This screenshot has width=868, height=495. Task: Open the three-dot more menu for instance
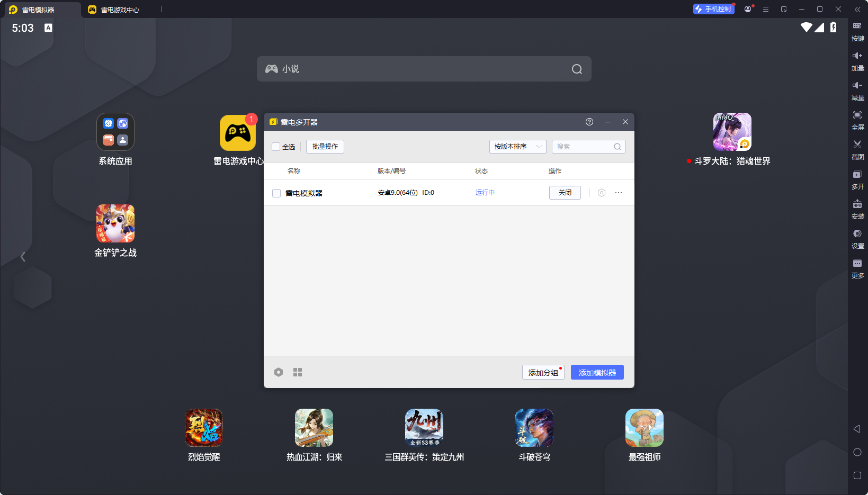[618, 193]
